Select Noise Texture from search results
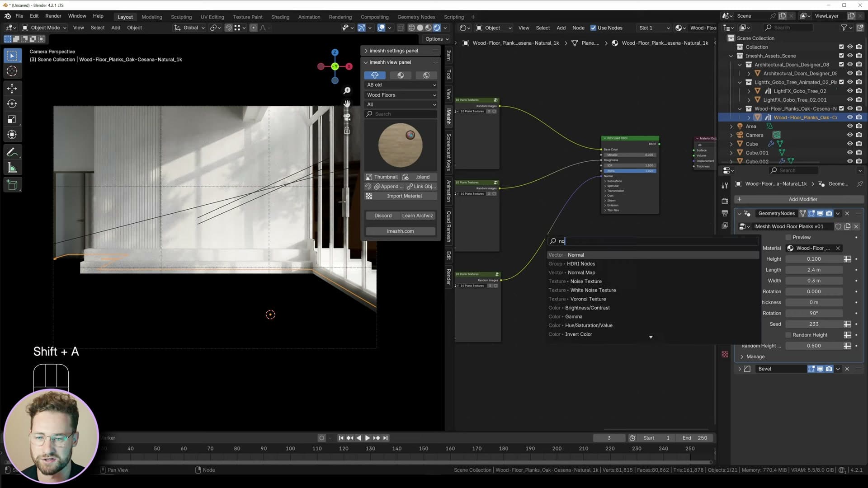868x488 pixels. [653, 282]
